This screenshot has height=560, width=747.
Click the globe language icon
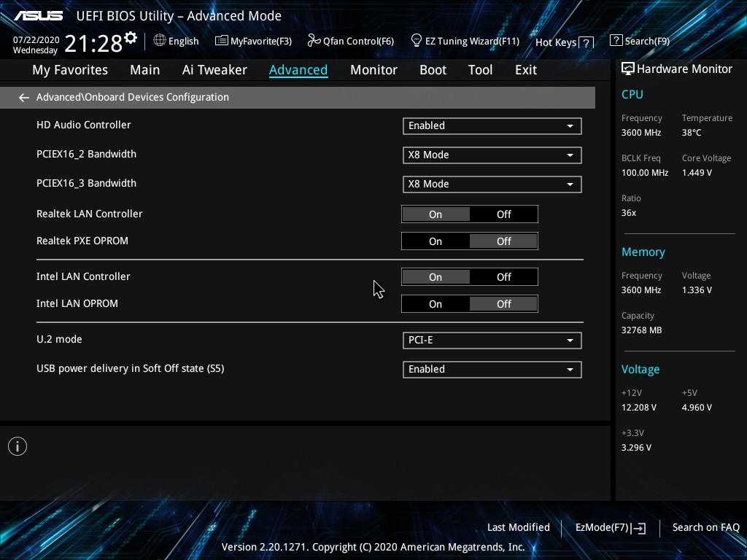(160, 41)
